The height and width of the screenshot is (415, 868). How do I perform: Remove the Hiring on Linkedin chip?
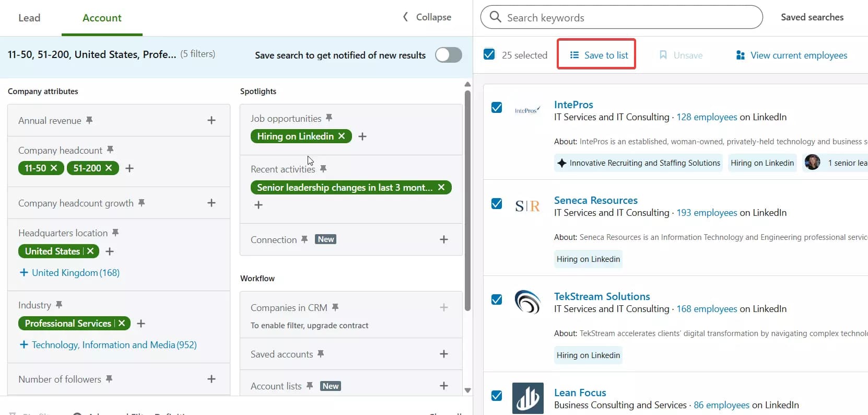point(342,136)
